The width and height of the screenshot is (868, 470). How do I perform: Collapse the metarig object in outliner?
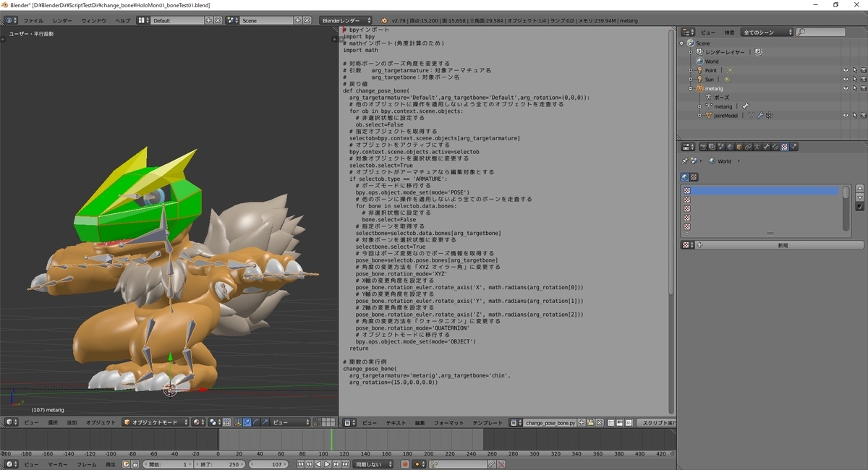point(691,88)
